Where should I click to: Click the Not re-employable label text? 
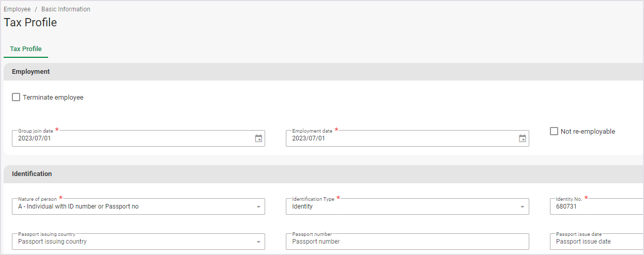588,131
